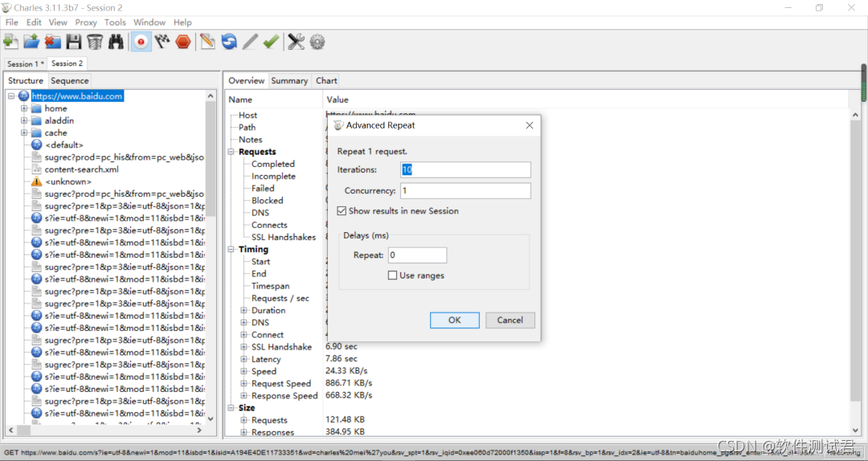Switch to the Sequence tab

70,81
